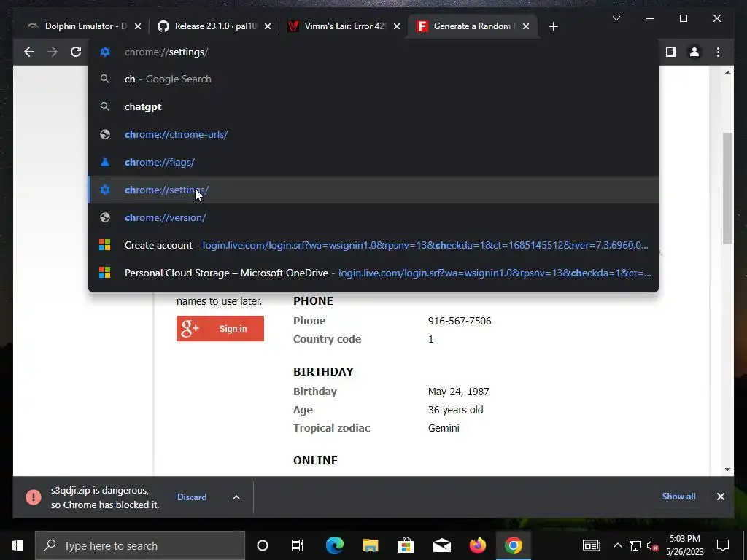Viewport: 747px width, 560px height.
Task: Click the '36 years old' age value
Action: pos(455,410)
